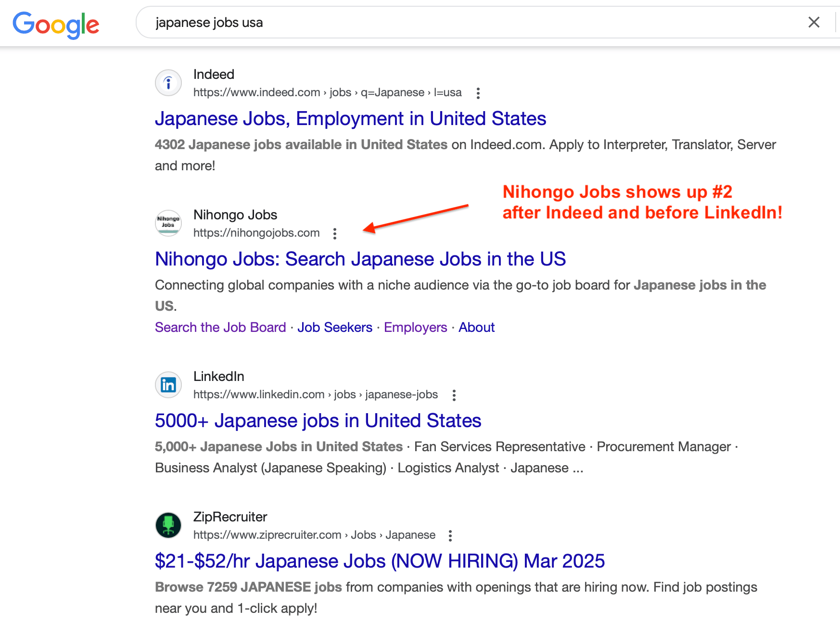The width and height of the screenshot is (840, 633).
Task: Click the Indeed site name
Action: [x=214, y=74]
